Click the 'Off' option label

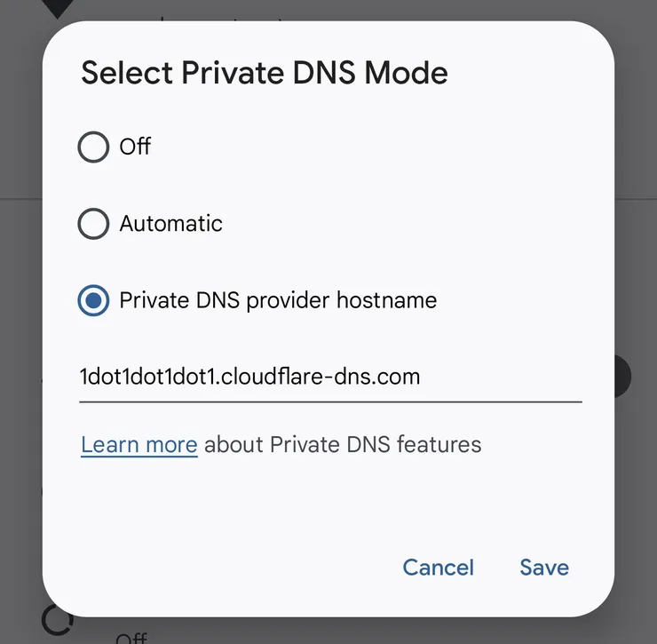(135, 147)
